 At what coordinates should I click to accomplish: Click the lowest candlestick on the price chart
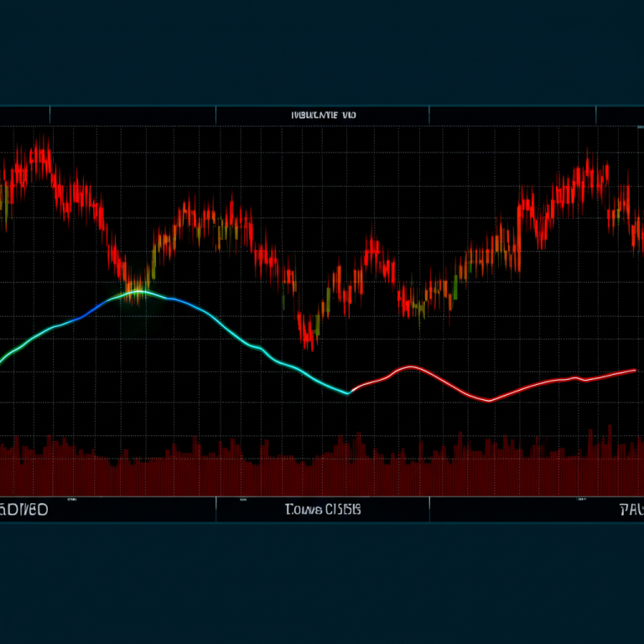[309, 338]
